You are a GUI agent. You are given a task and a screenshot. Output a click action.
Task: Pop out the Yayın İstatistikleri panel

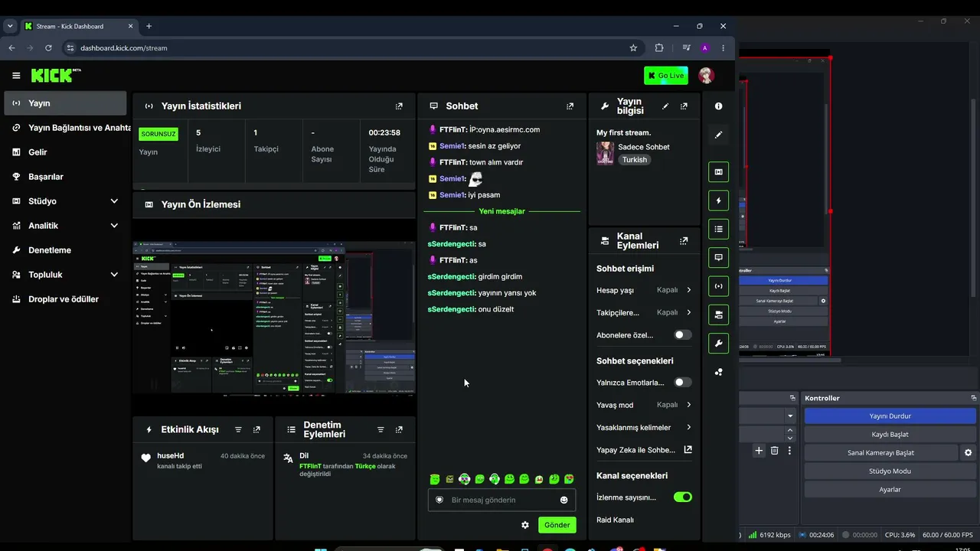pyautogui.click(x=399, y=106)
